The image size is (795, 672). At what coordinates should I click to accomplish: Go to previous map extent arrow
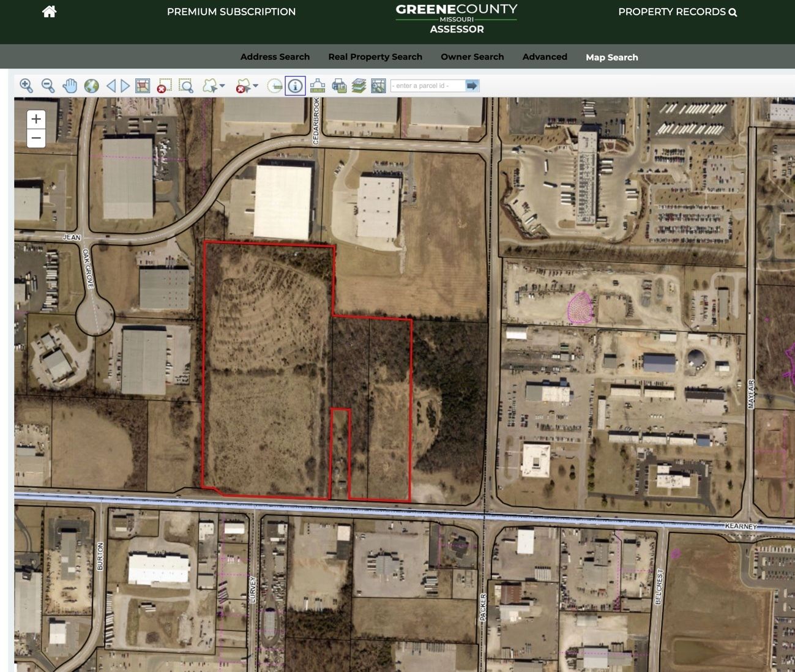pyautogui.click(x=111, y=86)
